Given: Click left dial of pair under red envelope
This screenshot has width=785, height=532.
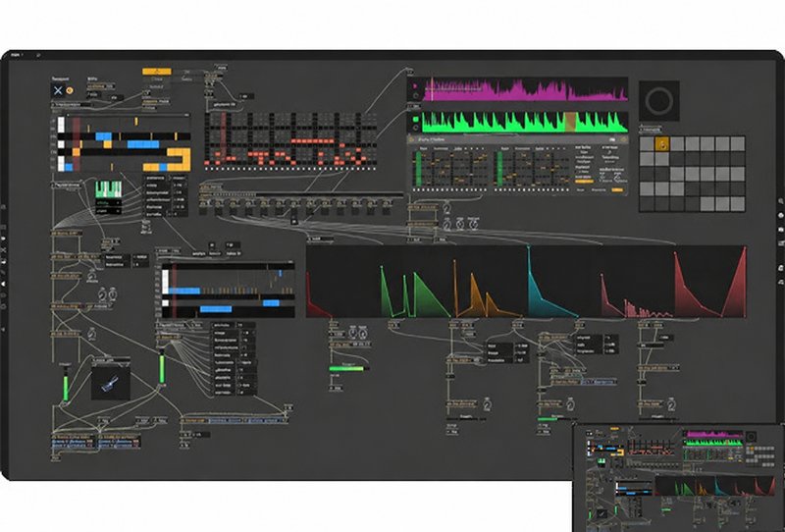Looking at the screenshot, I should coord(353,333).
